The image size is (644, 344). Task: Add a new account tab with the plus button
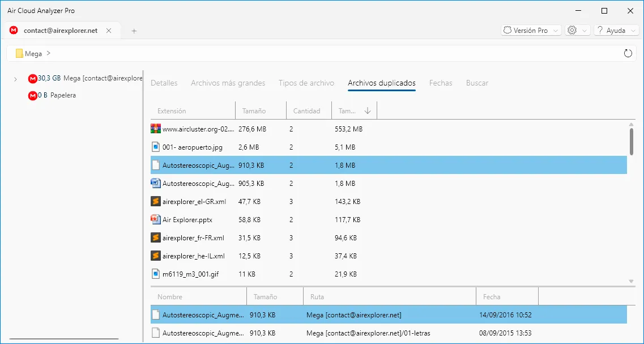[x=134, y=31]
